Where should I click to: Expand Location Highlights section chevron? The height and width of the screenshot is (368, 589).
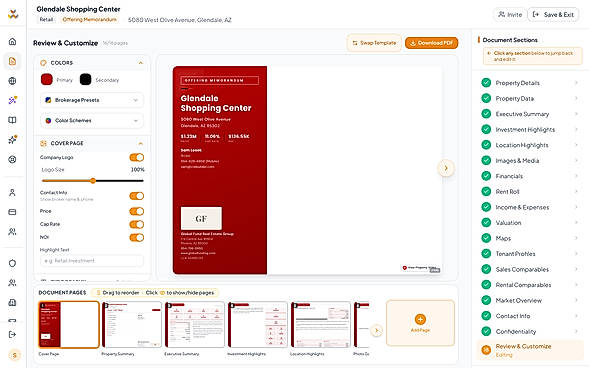coord(576,145)
